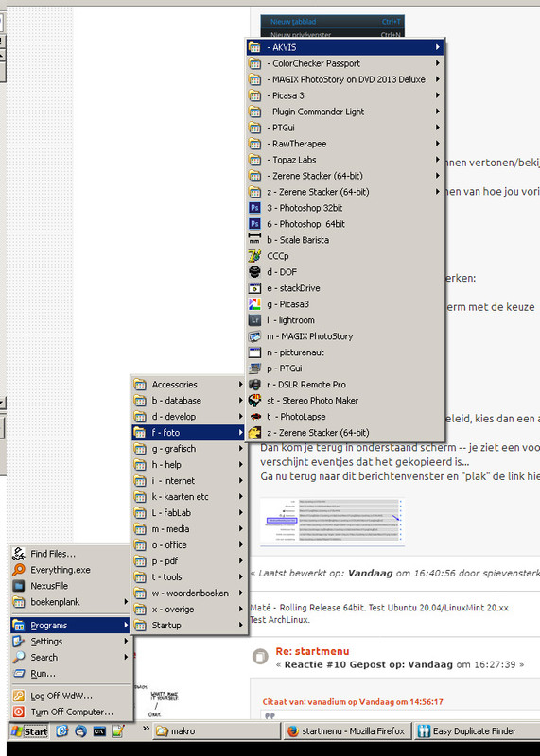Open g - Picasa3
Viewport: 540px width, 756px height.
[345, 304]
